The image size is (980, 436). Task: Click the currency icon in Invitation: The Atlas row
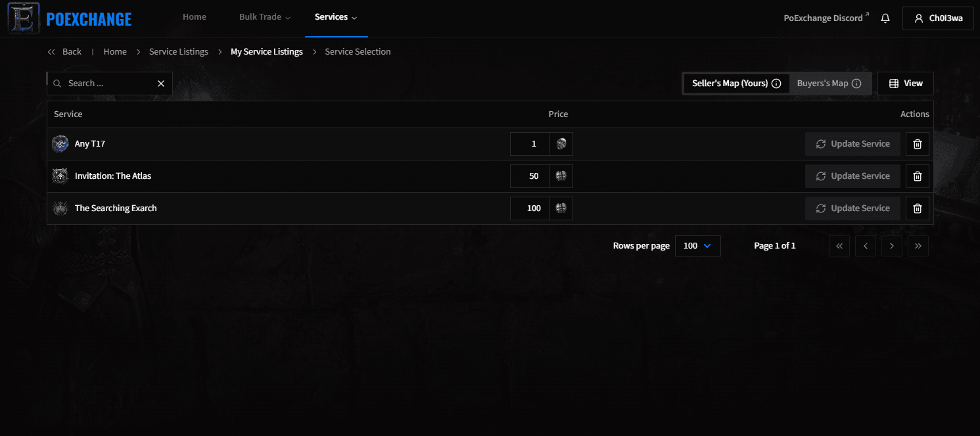561,176
